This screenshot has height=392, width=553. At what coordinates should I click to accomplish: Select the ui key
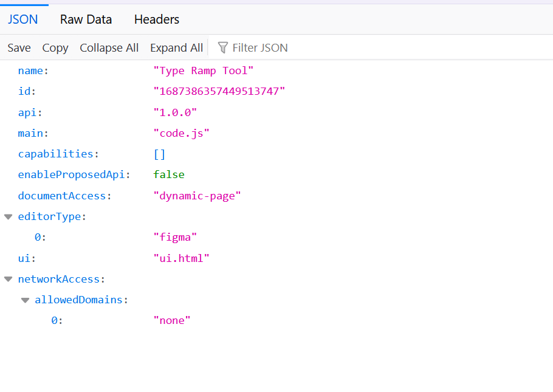point(24,258)
